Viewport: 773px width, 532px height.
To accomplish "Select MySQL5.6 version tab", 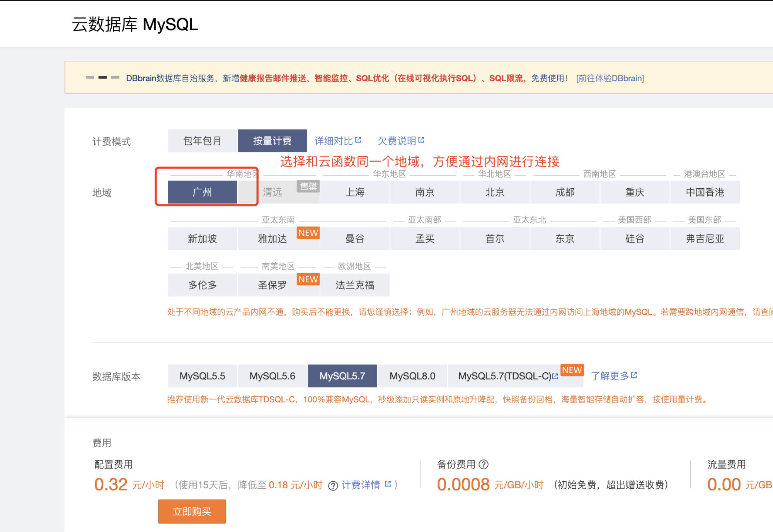I will point(272,376).
